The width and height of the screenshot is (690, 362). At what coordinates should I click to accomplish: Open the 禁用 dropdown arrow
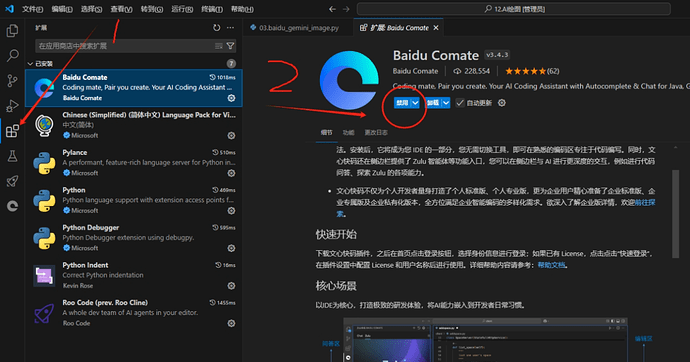click(x=415, y=103)
